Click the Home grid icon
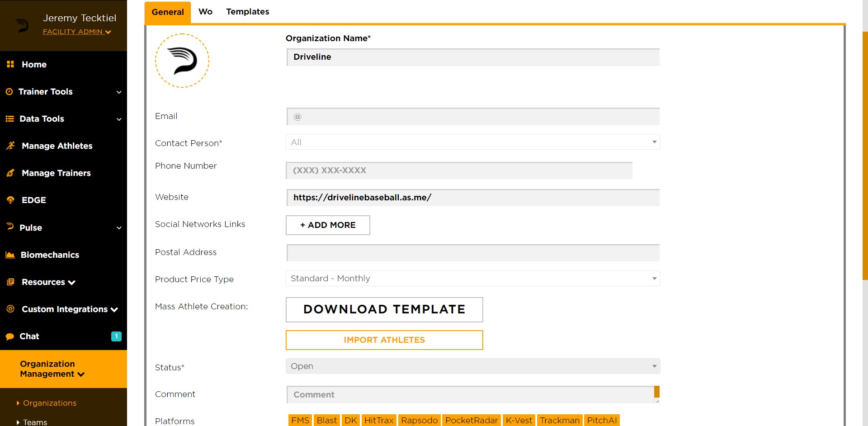This screenshot has width=868, height=426. click(10, 64)
